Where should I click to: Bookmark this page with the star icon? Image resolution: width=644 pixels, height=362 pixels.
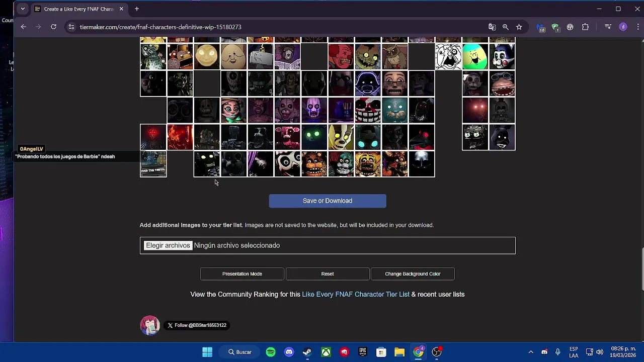[x=519, y=27]
